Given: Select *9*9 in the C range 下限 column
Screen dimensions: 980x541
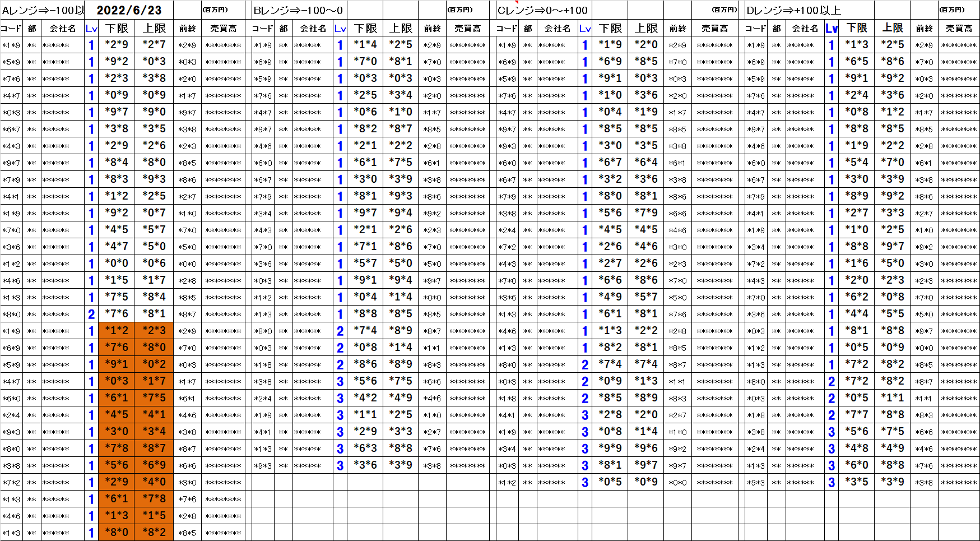Looking at the screenshot, I should coord(610,448).
